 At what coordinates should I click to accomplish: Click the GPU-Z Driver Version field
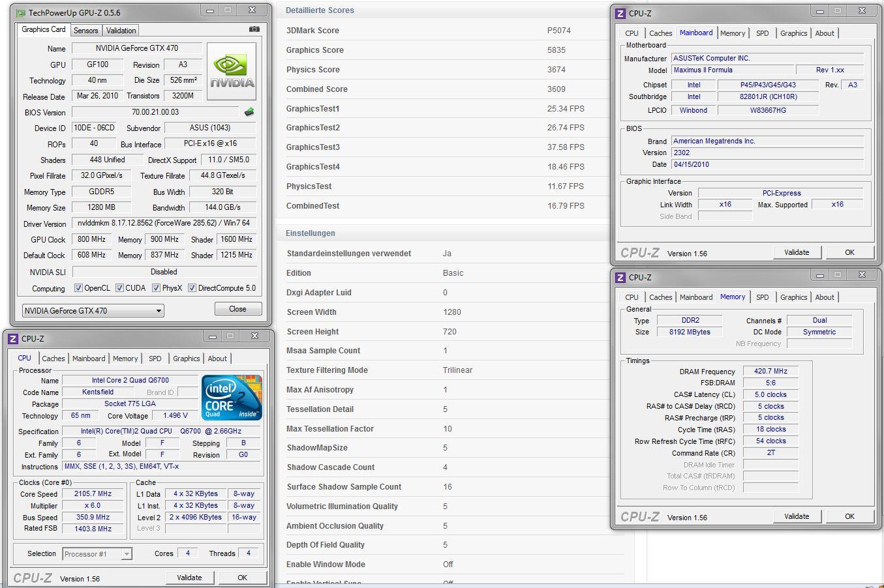[164, 223]
